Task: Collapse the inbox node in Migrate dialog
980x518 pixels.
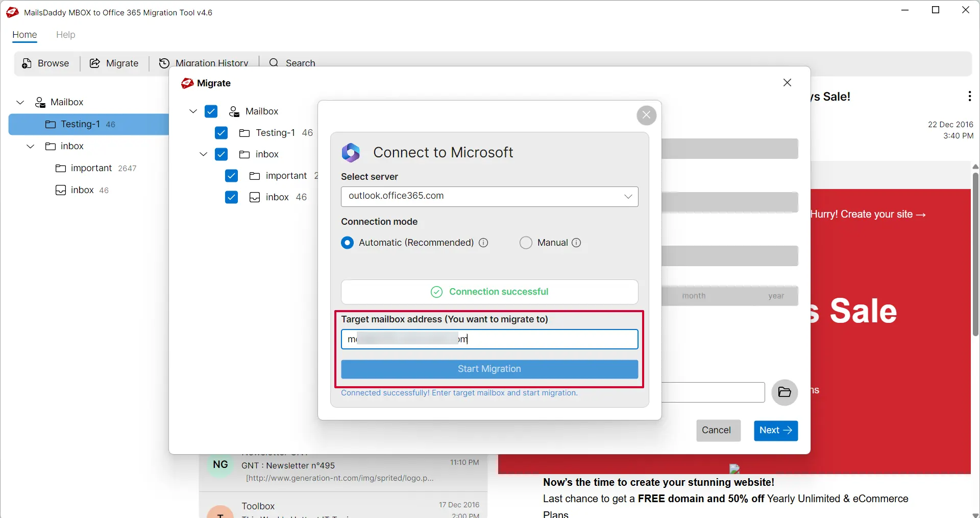Action: tap(203, 154)
